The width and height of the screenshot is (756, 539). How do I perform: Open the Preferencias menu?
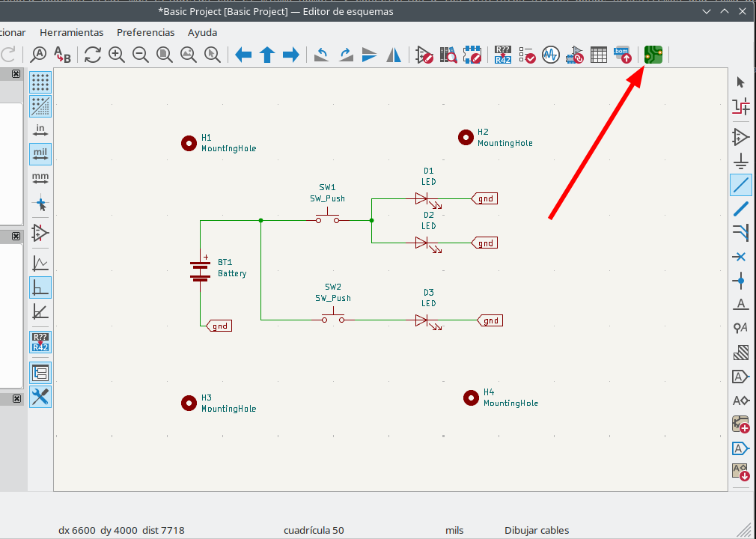[x=145, y=32]
